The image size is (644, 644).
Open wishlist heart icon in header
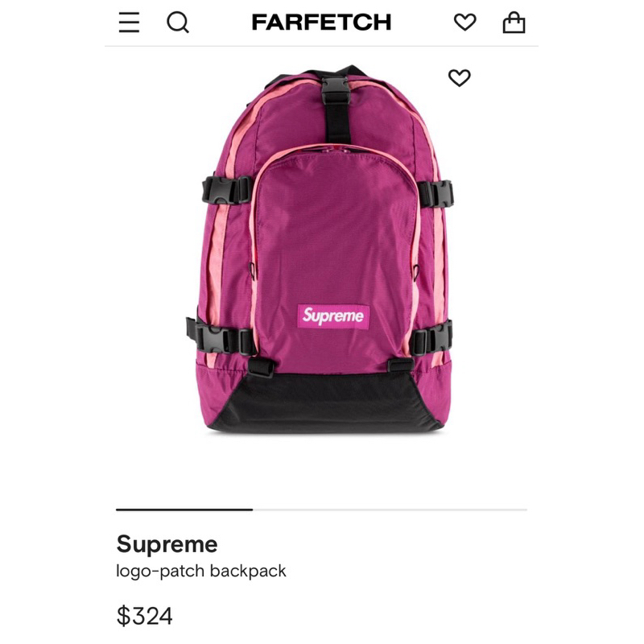(x=465, y=23)
